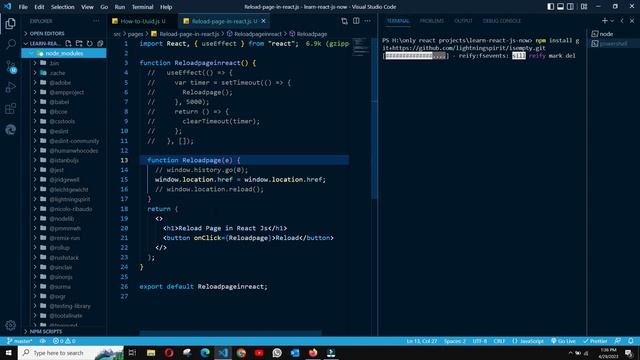
Task: Click the editor minimap preview
Action: pos(360,47)
